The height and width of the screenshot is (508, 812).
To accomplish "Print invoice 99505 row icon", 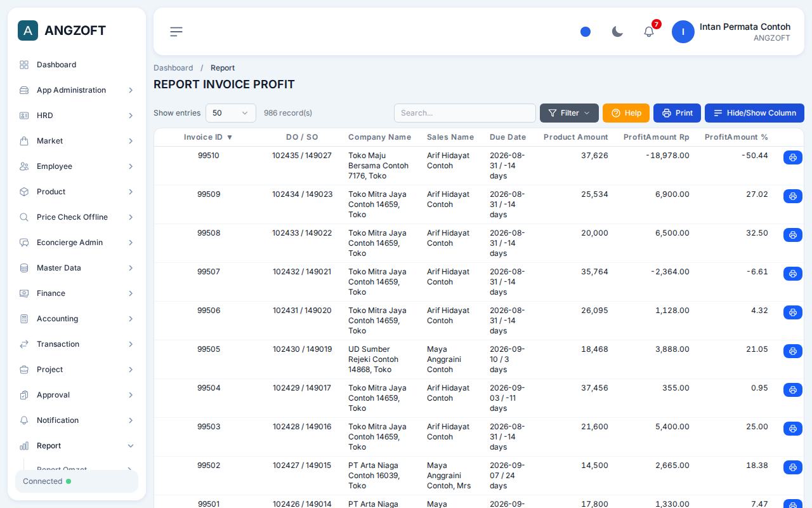I will [793, 351].
